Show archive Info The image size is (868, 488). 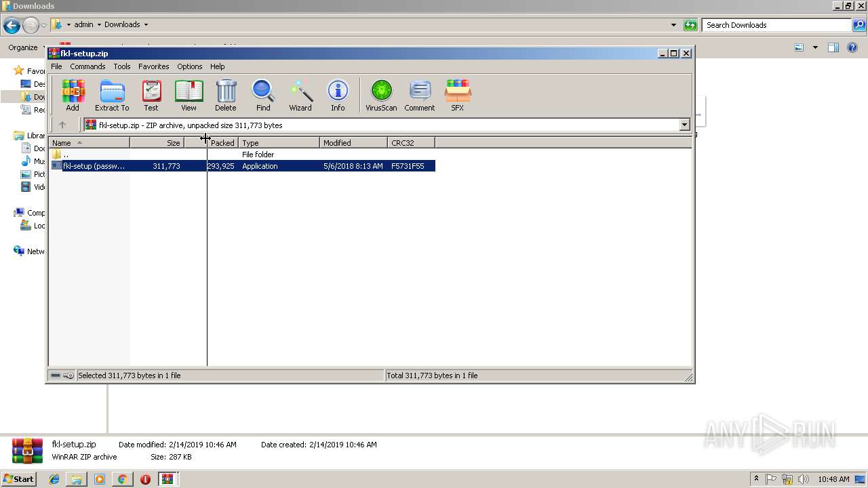click(338, 95)
